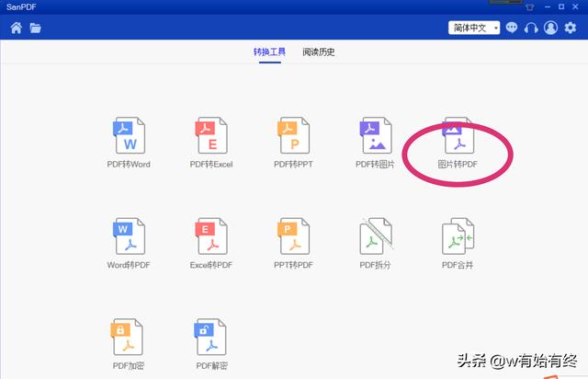Open the PDF解密 decryption tool icon
This screenshot has height=379, width=588.
click(210, 337)
